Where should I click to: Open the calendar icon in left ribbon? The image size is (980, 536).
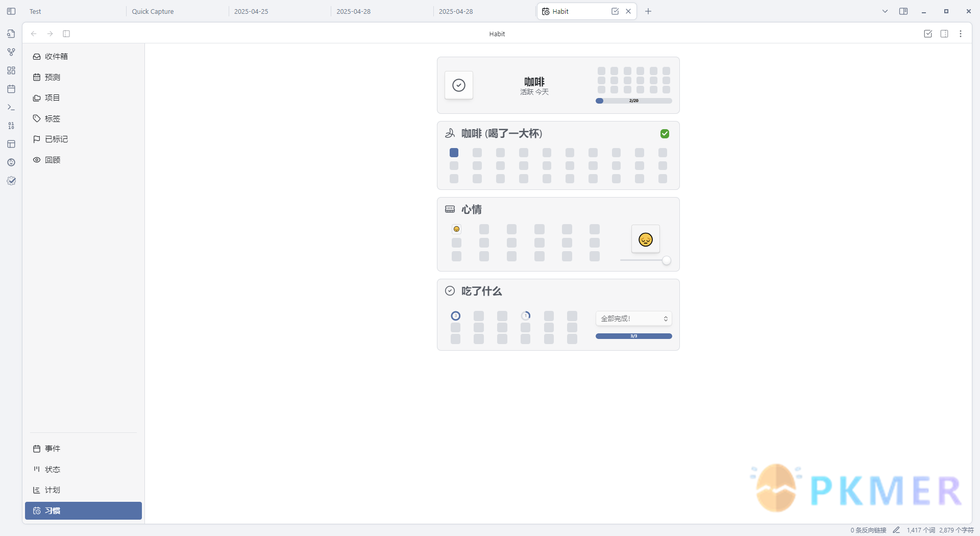(x=11, y=89)
